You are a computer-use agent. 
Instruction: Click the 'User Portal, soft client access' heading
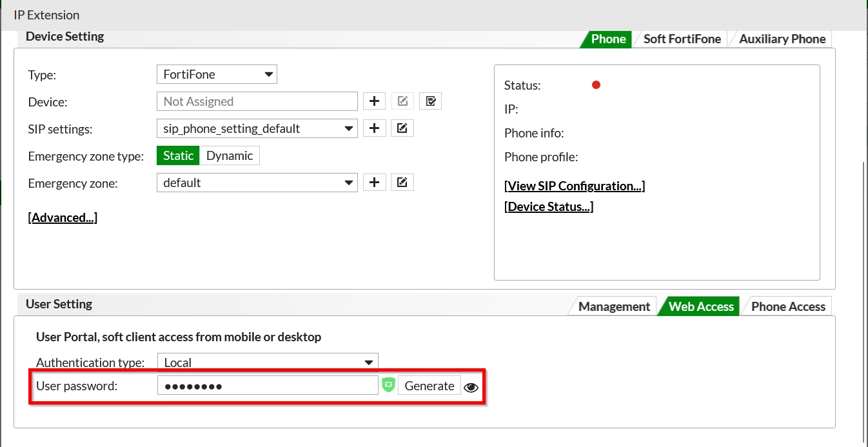[179, 337]
